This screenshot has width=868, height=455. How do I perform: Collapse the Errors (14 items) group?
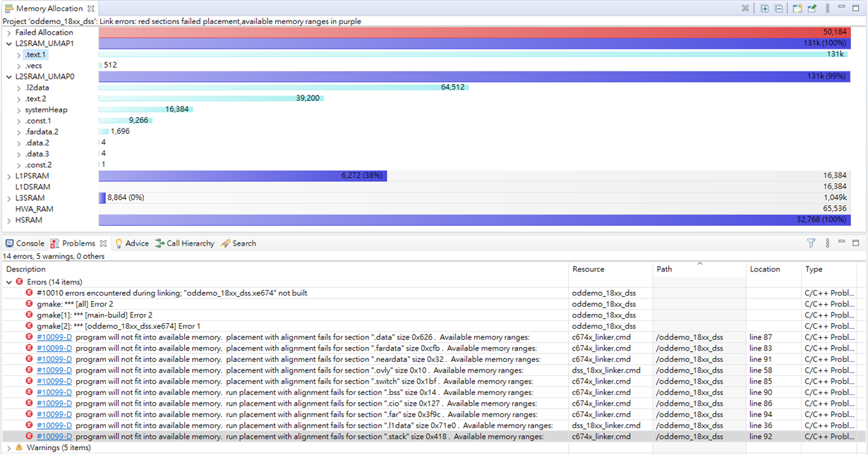point(8,282)
